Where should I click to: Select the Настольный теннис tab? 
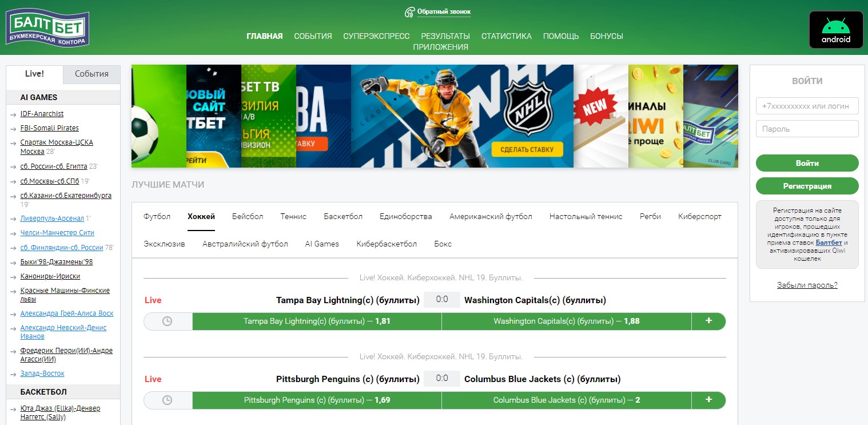tap(586, 217)
